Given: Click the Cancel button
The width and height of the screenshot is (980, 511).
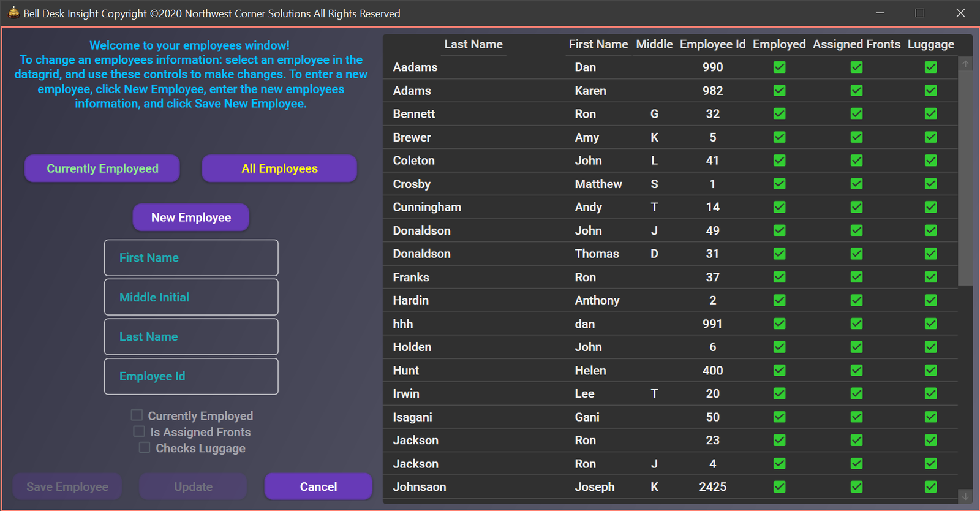Looking at the screenshot, I should point(318,486).
